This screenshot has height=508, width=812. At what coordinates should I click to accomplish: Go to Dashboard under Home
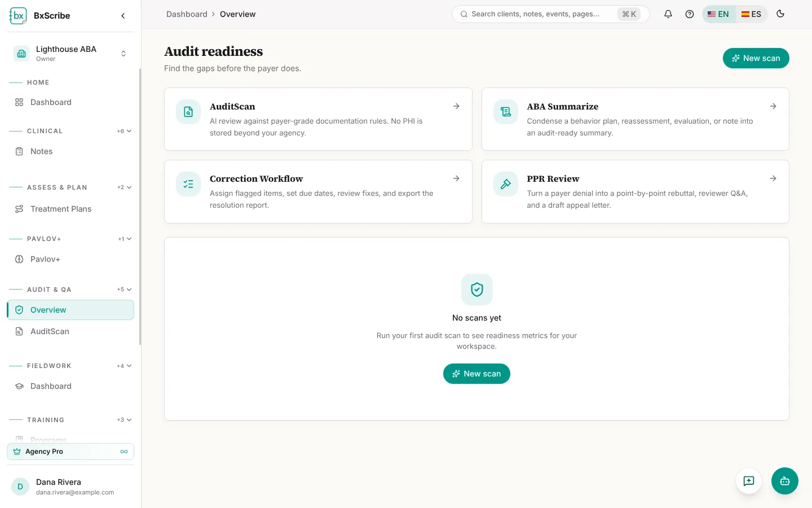70,102
